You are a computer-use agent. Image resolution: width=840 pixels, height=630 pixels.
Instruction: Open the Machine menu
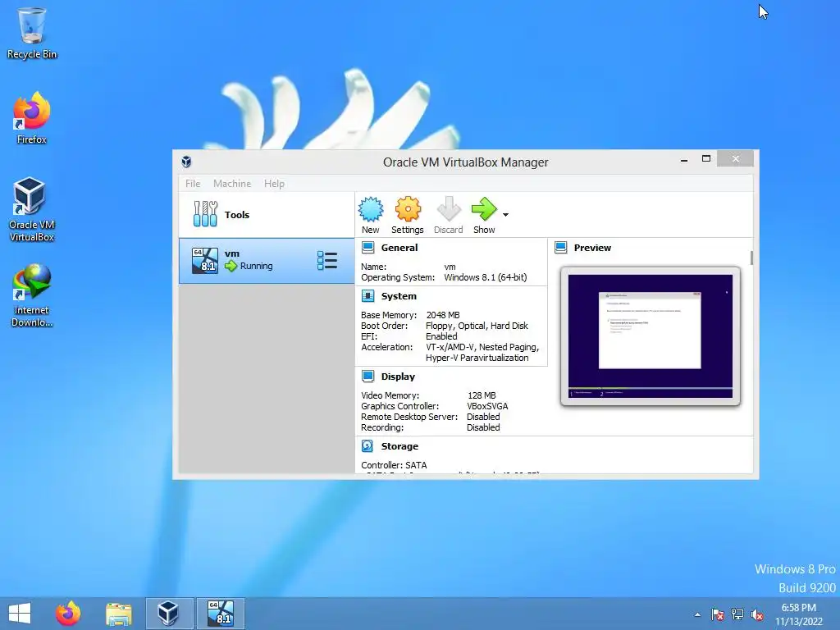pos(232,183)
